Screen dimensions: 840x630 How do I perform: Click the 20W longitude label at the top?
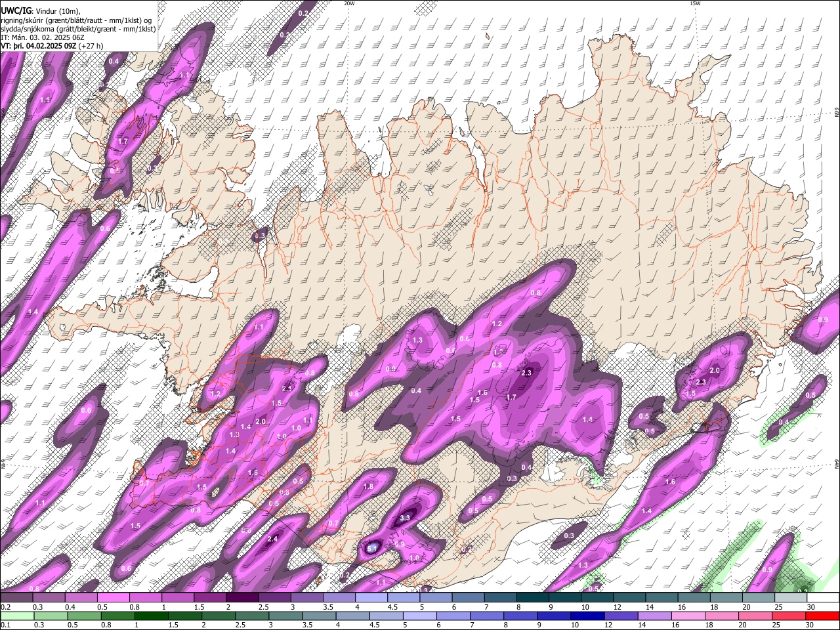349,3
